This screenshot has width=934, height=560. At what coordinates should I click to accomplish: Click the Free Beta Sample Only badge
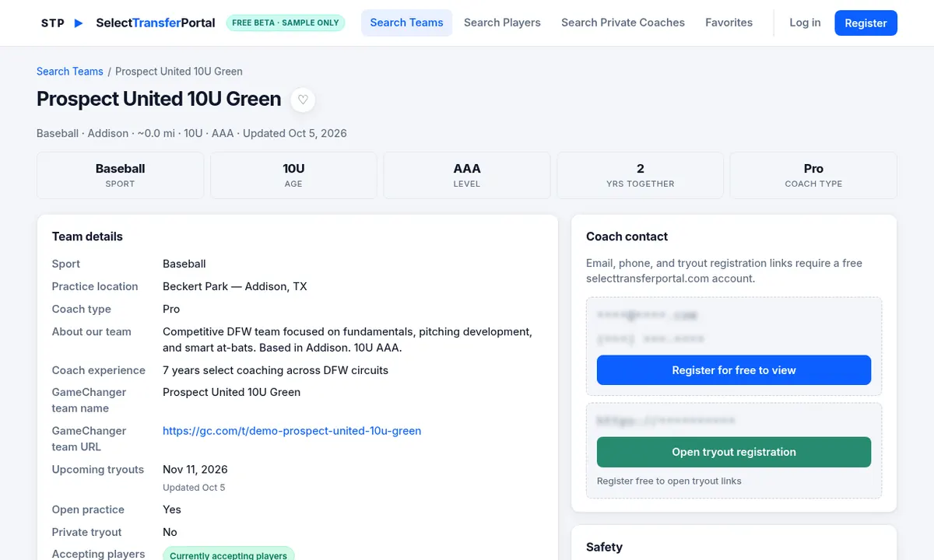point(286,23)
